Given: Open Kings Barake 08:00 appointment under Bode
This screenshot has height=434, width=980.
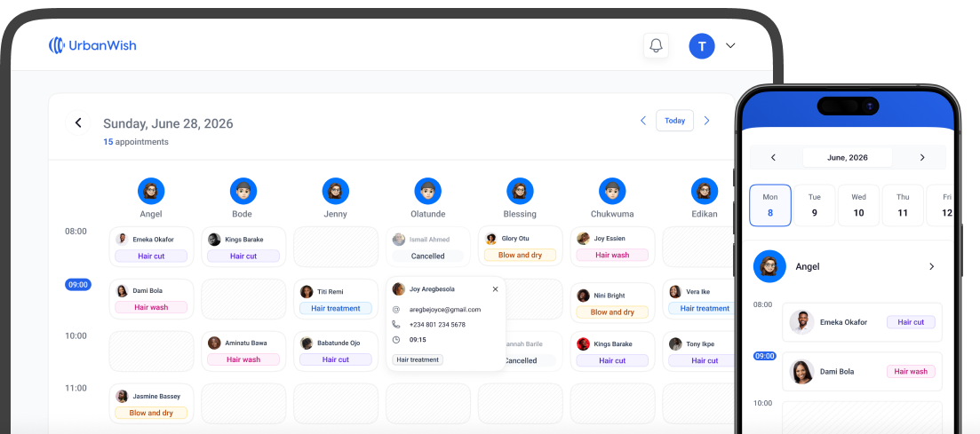Looking at the screenshot, I should (243, 247).
